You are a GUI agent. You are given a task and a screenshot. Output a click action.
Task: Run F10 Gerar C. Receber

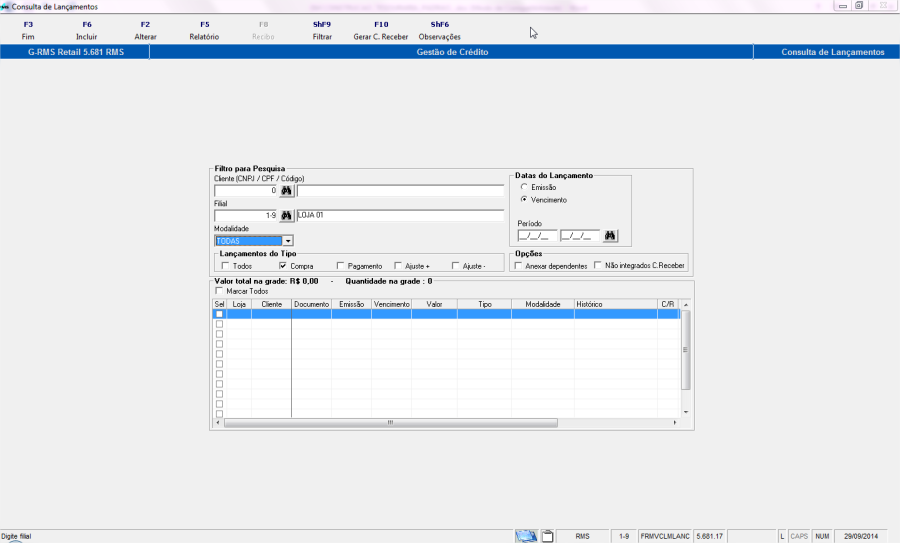point(381,30)
